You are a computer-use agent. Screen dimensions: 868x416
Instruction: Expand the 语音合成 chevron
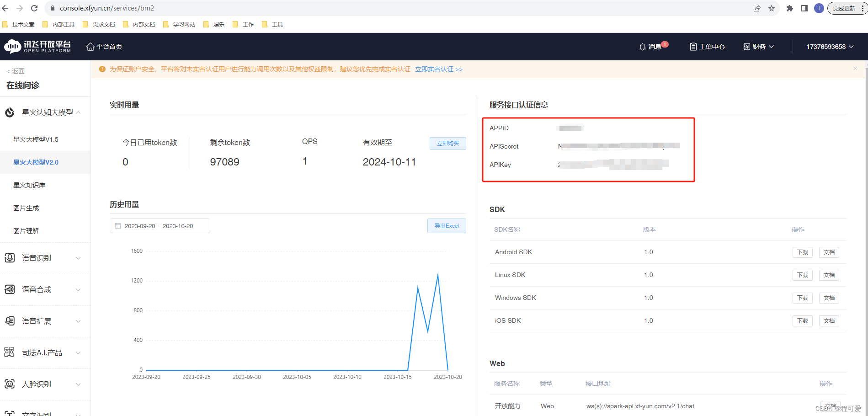pos(78,290)
